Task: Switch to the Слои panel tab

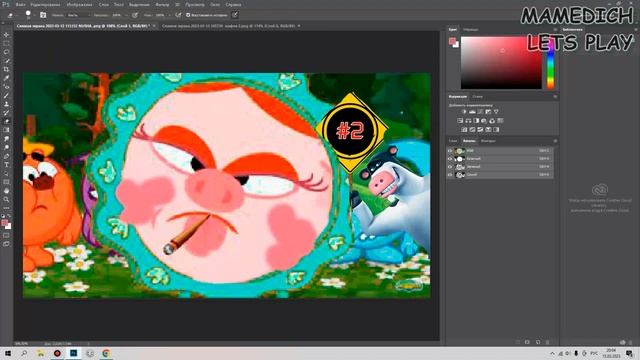Action: pyautogui.click(x=453, y=141)
